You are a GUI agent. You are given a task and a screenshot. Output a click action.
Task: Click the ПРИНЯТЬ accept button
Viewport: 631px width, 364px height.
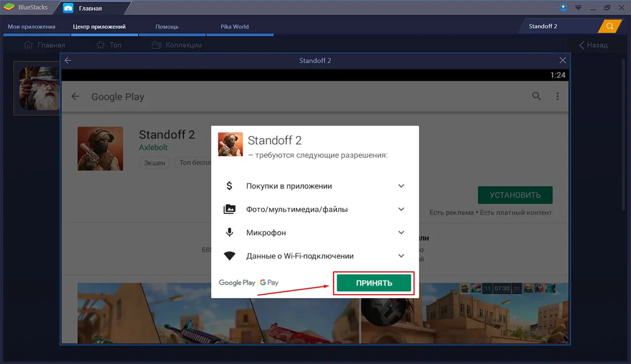[374, 283]
